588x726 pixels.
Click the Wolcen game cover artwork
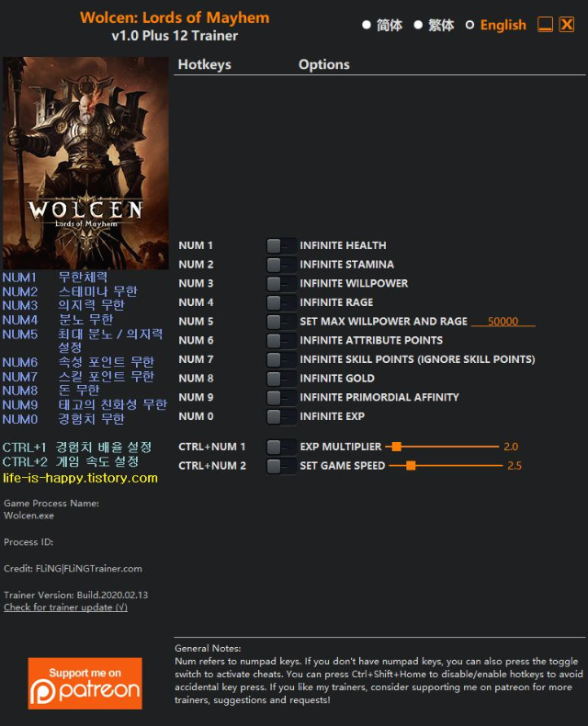(x=85, y=163)
